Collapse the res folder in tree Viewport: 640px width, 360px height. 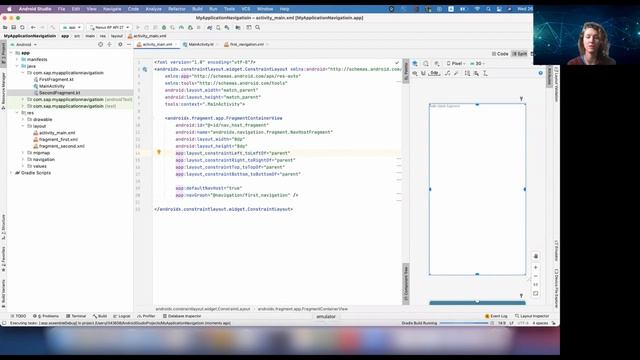click(x=17, y=113)
